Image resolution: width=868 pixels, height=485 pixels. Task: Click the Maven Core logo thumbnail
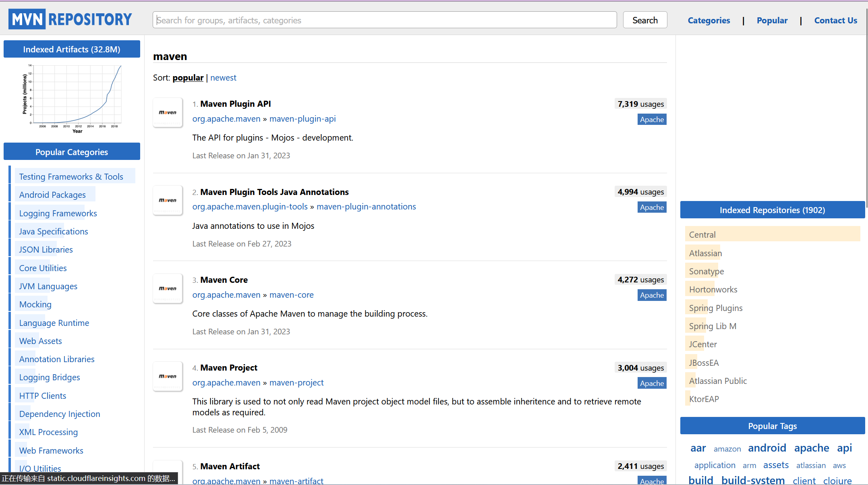[168, 288]
